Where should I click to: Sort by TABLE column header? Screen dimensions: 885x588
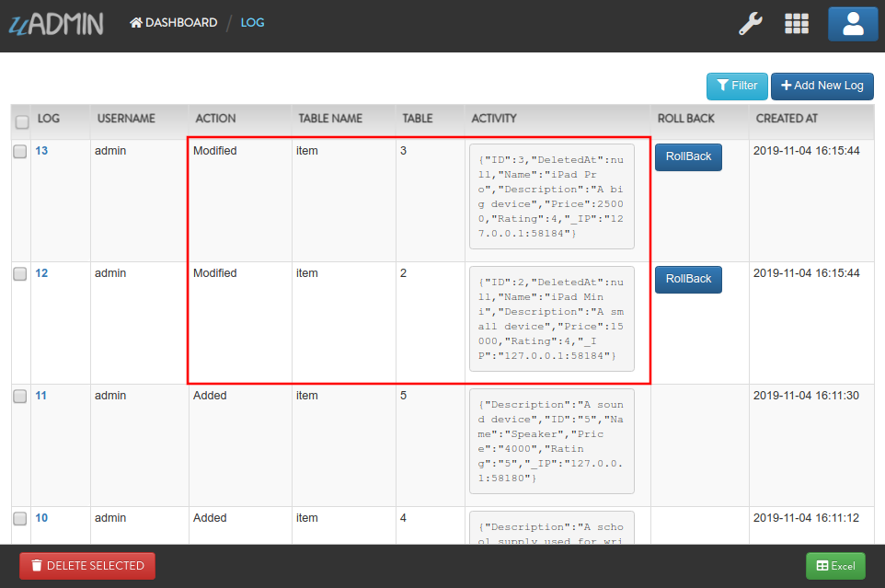tap(417, 119)
